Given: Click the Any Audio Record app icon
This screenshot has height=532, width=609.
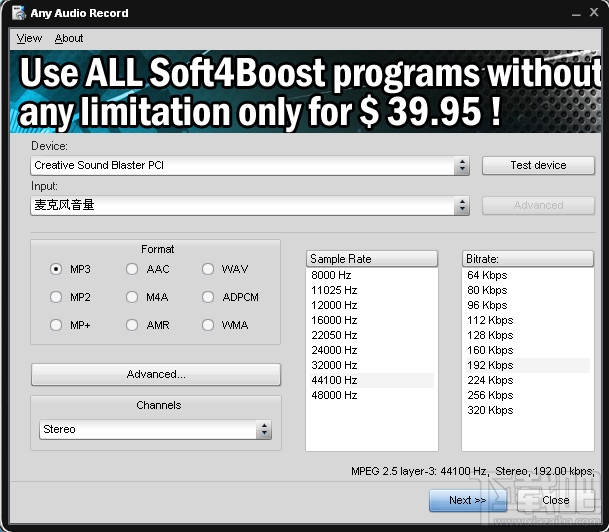Looking at the screenshot, I should coord(18,13).
